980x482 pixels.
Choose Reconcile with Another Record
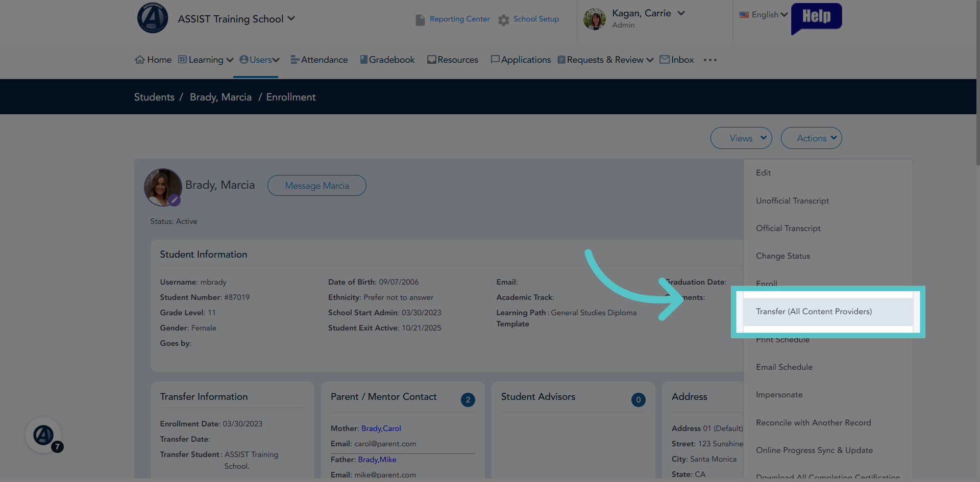coord(827,423)
